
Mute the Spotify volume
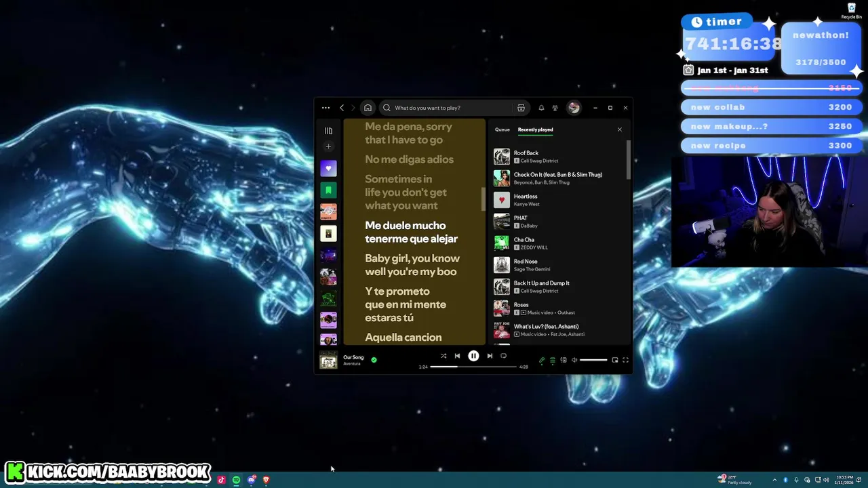pyautogui.click(x=574, y=360)
